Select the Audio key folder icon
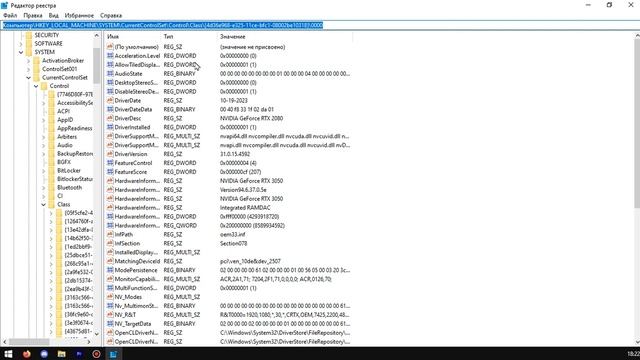This screenshot has width=640, height=360. (x=51, y=145)
